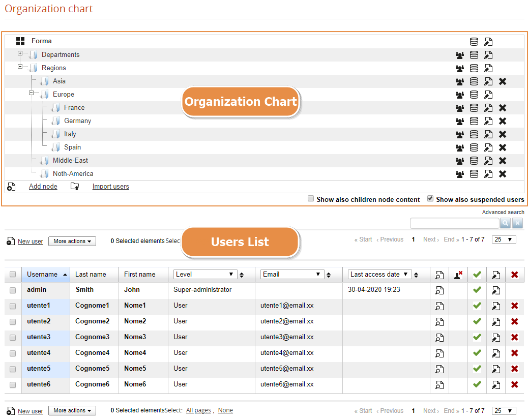Select the checkbox for utente4
Viewport: 528px width, 420px height.
click(x=13, y=353)
